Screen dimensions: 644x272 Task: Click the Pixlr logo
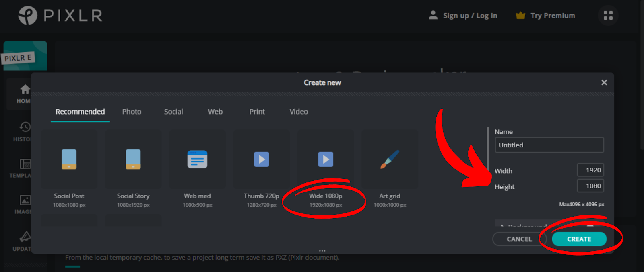point(60,16)
